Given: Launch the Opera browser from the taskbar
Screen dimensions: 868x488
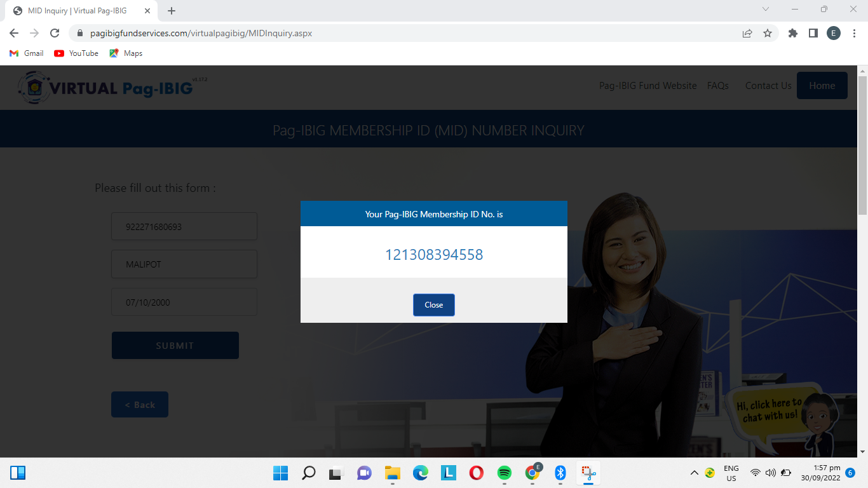Looking at the screenshot, I should pyautogui.click(x=477, y=473).
